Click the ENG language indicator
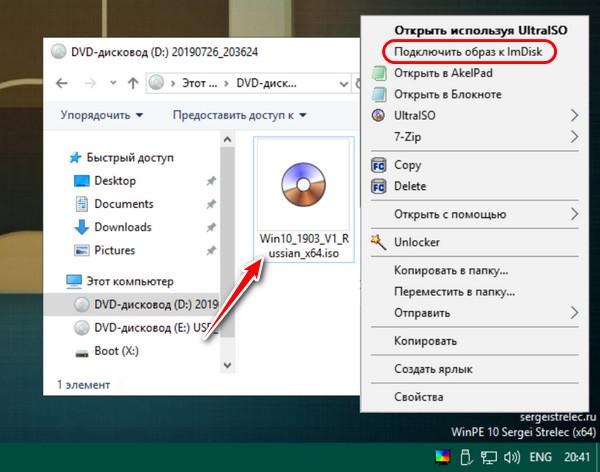The image size is (600, 472). pos(540,457)
